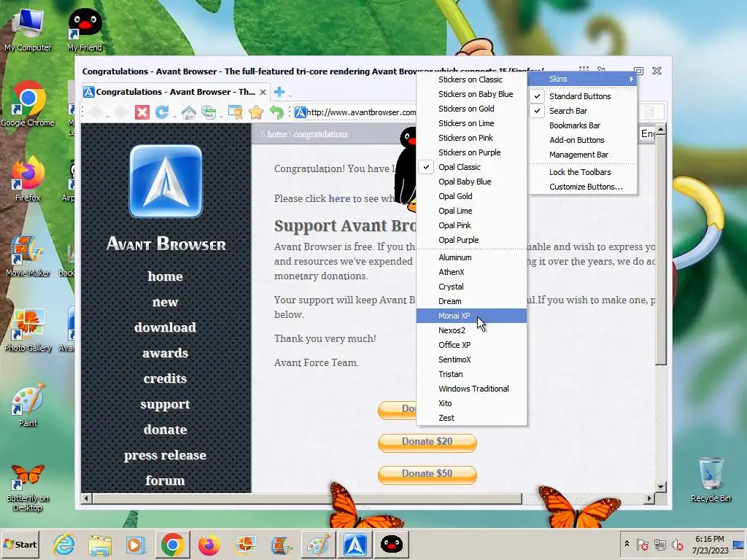
Task: Open the Refresh button dropdown arrow
Action: tap(174, 116)
